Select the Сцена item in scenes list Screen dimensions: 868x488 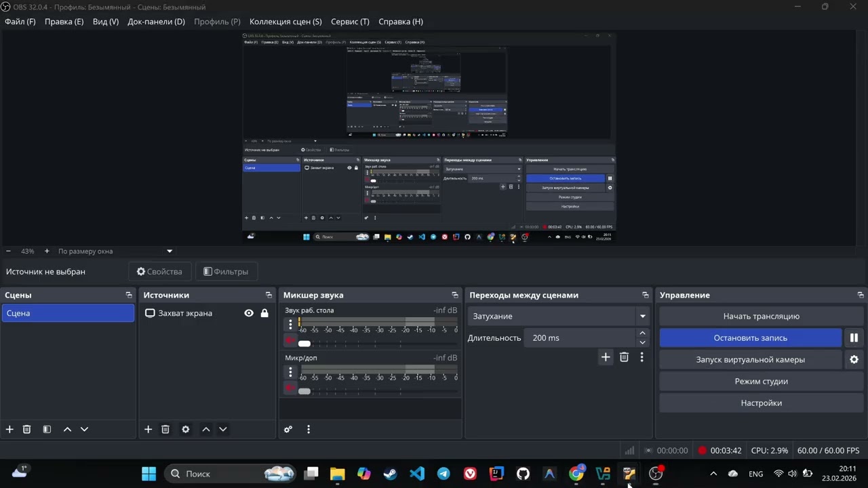(68, 313)
